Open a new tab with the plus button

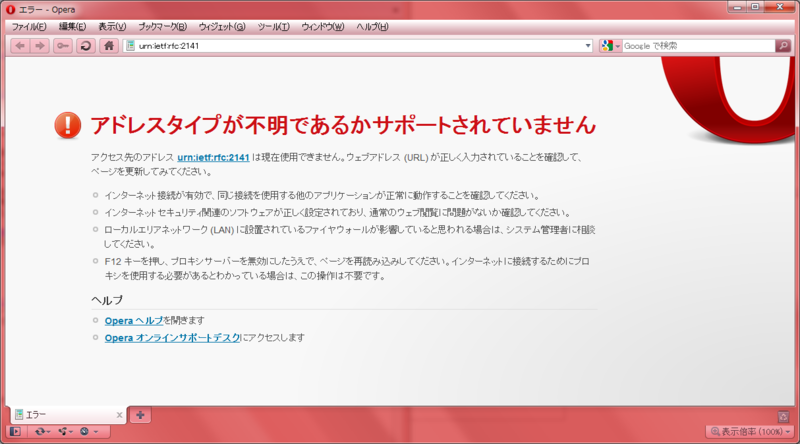click(140, 415)
